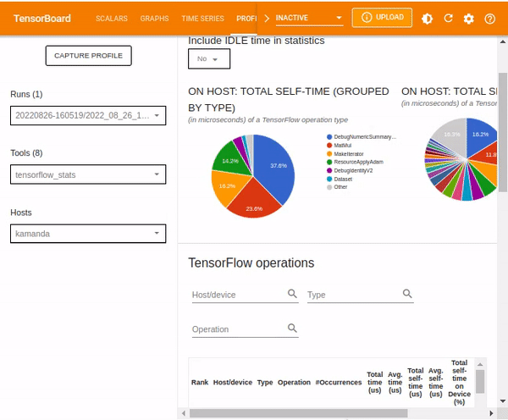The height and width of the screenshot is (420, 508).
Task: Click the CAPTURE PROFILE button
Action: point(88,56)
